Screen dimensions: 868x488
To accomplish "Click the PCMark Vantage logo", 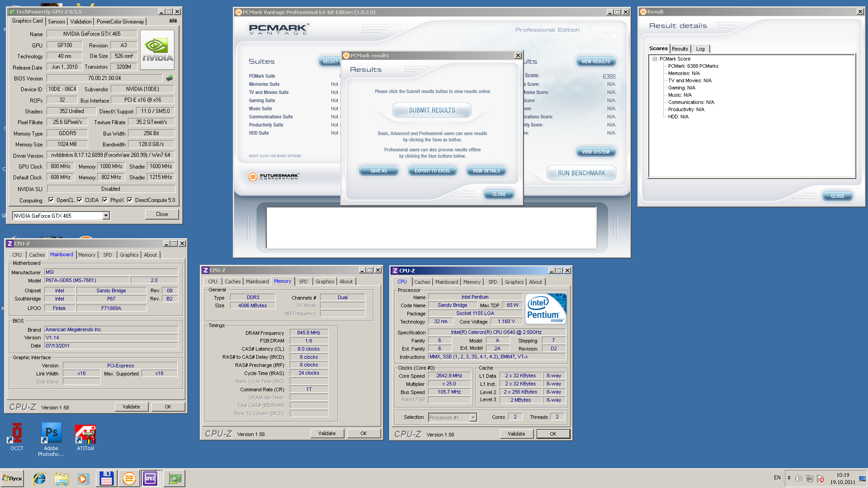I will [x=279, y=29].
